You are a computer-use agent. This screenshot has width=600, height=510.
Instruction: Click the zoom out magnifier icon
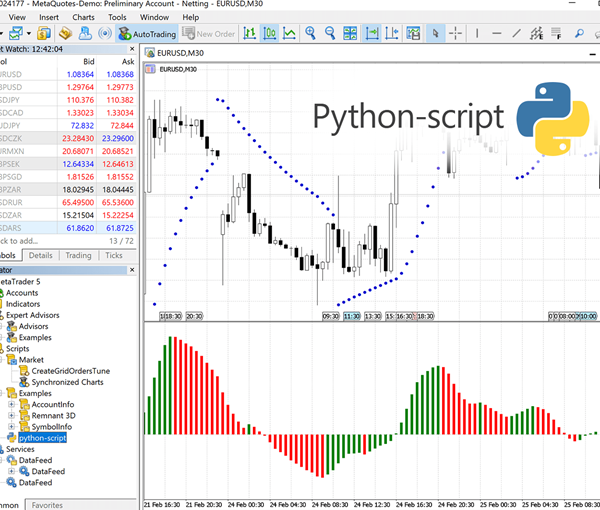pos(331,33)
